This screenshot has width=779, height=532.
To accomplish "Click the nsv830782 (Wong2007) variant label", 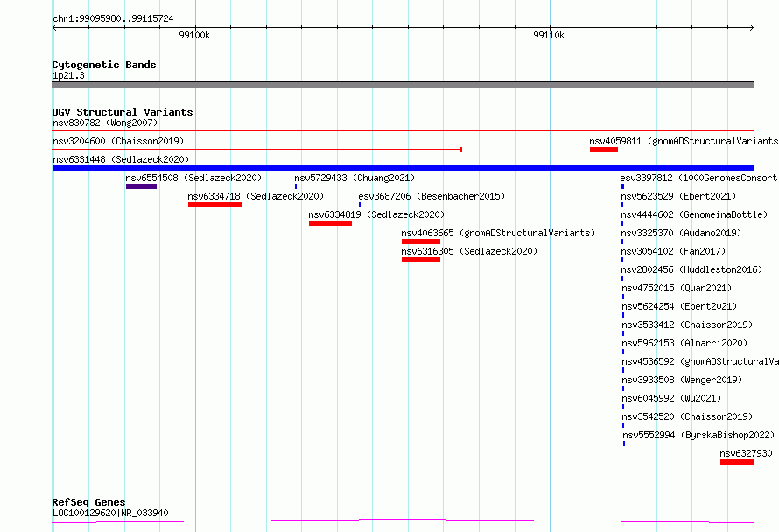I will pos(105,122).
